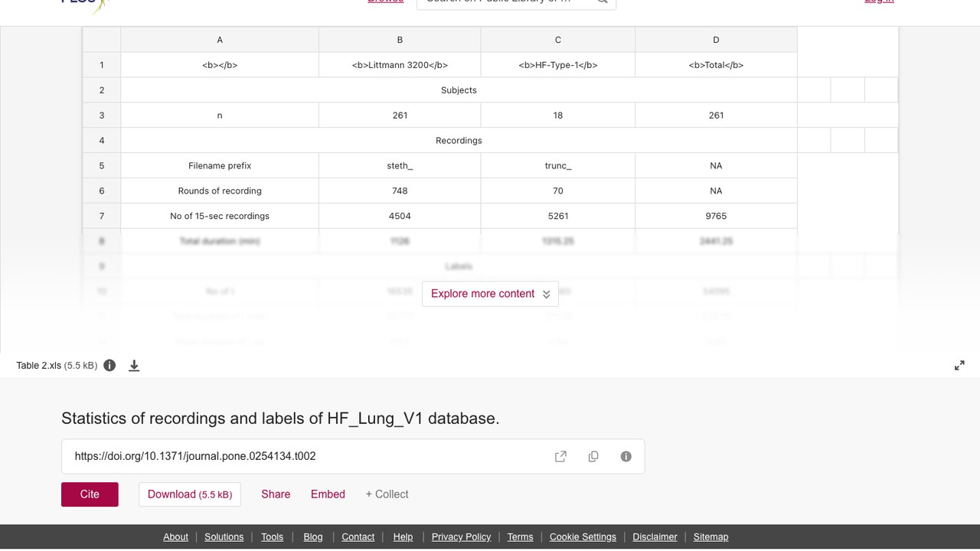Screen dimensions: 980x551
Task: Open the DOI link in a new window
Action: click(x=560, y=456)
